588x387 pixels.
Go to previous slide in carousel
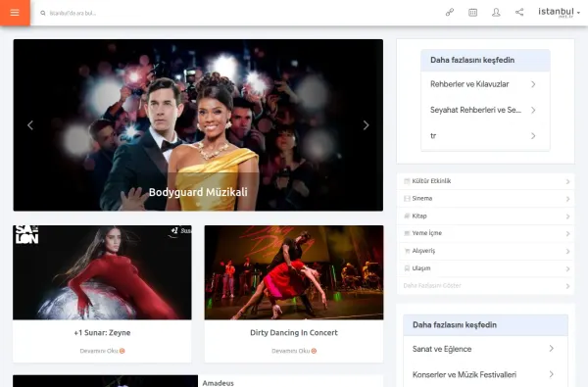pyautogui.click(x=30, y=125)
